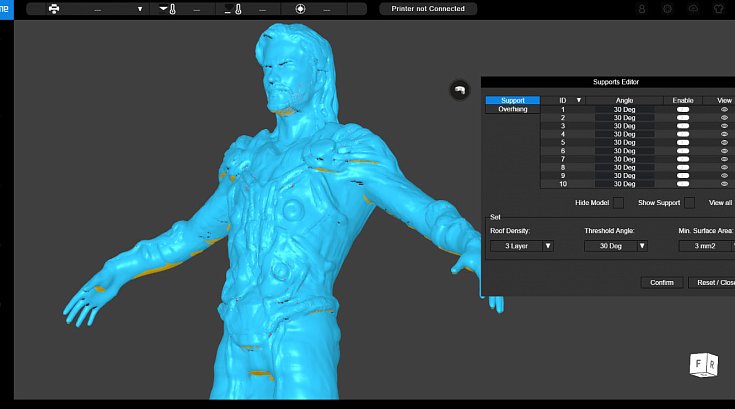Toggle view eye icon for support ID 3
Viewport: 735px width, 409px height.
pos(724,126)
